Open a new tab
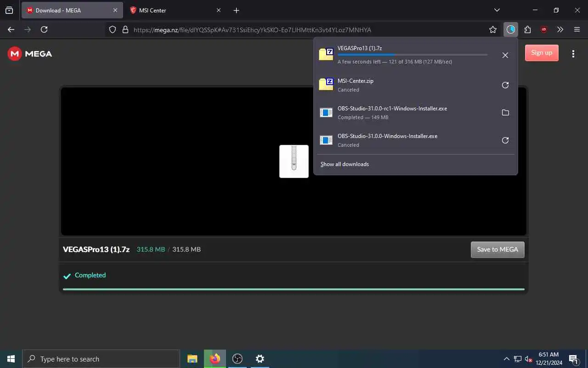The width and height of the screenshot is (588, 368). (236, 10)
